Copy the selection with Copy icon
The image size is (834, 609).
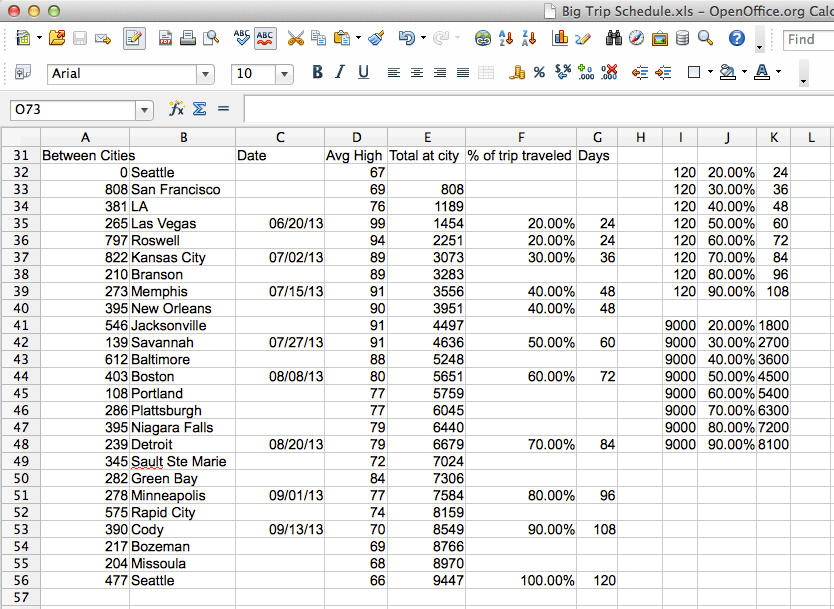318,38
